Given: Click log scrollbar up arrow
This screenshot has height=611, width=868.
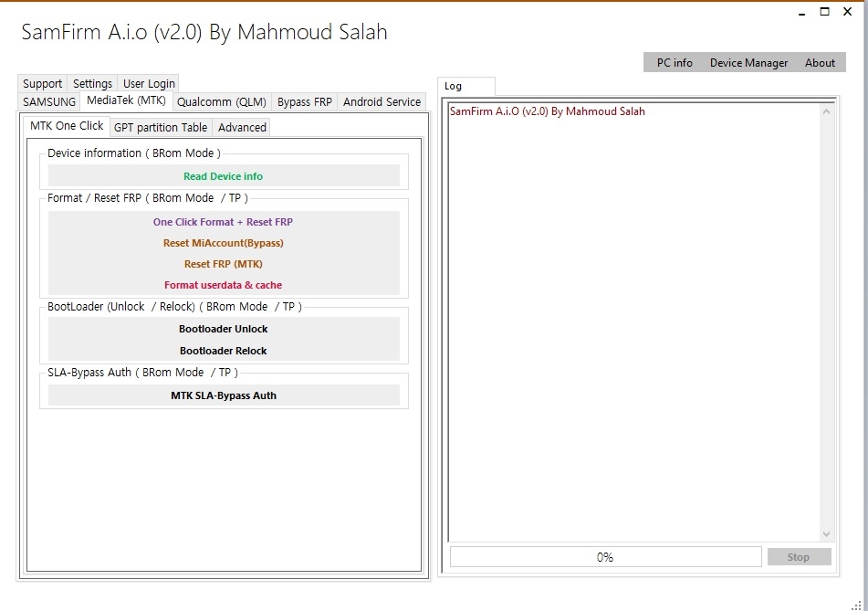Looking at the screenshot, I should pos(827,111).
